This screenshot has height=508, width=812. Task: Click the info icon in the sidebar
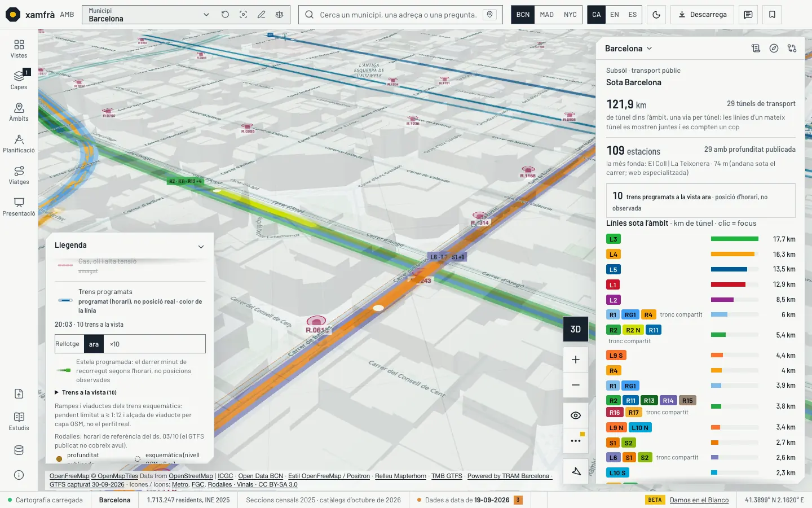(x=19, y=475)
